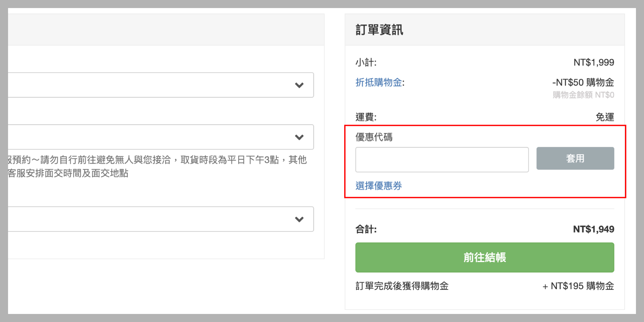Click the 優惠代碼 label text
The image size is (644, 322).
374,137
